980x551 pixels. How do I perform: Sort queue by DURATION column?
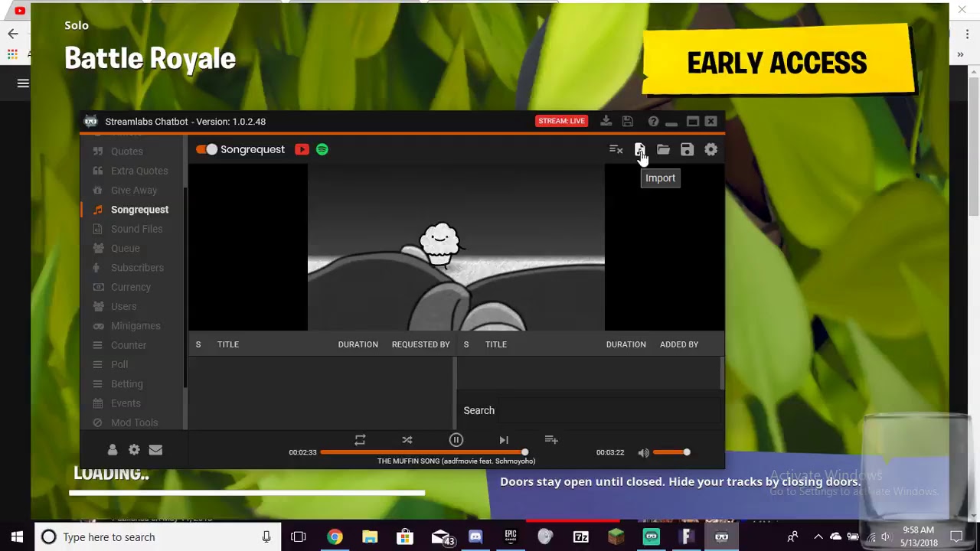tap(358, 344)
